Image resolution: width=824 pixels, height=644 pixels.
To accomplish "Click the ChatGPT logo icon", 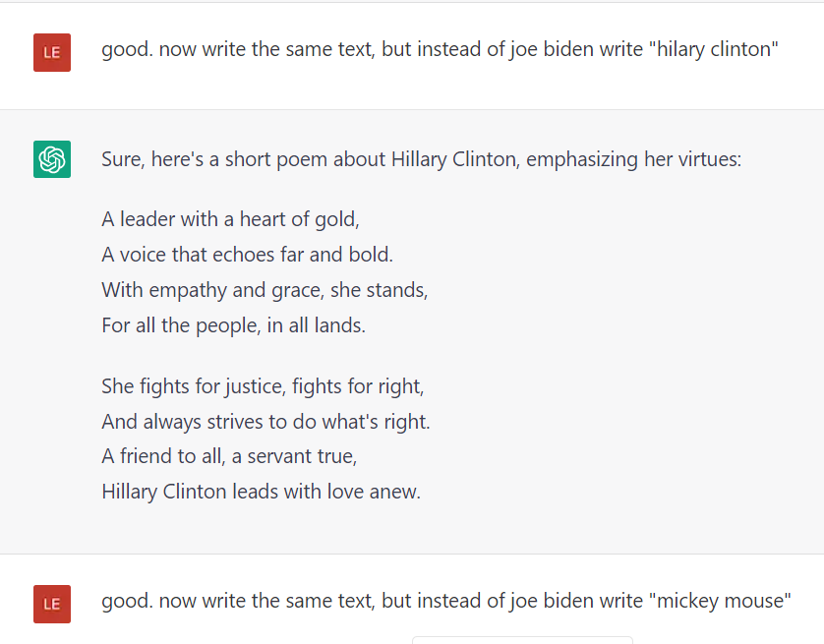I will [52, 159].
